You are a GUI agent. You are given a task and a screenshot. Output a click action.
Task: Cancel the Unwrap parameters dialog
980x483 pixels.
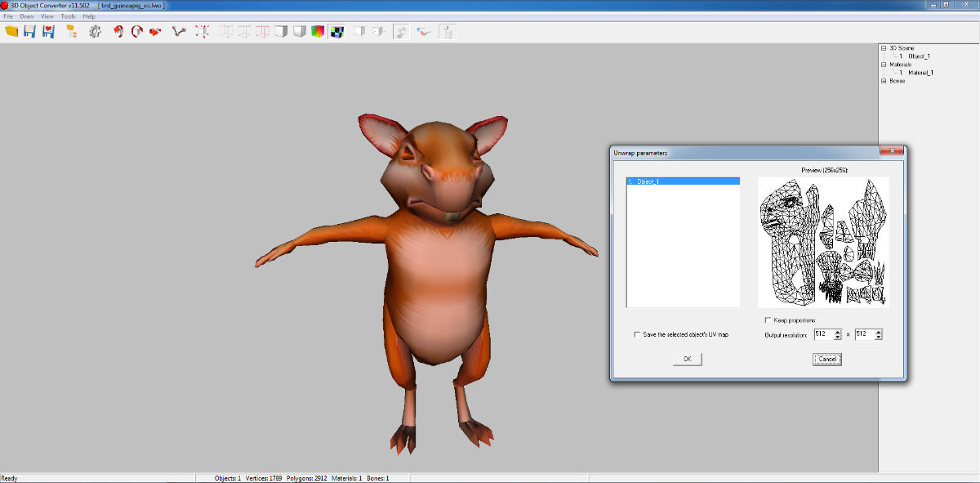click(826, 359)
